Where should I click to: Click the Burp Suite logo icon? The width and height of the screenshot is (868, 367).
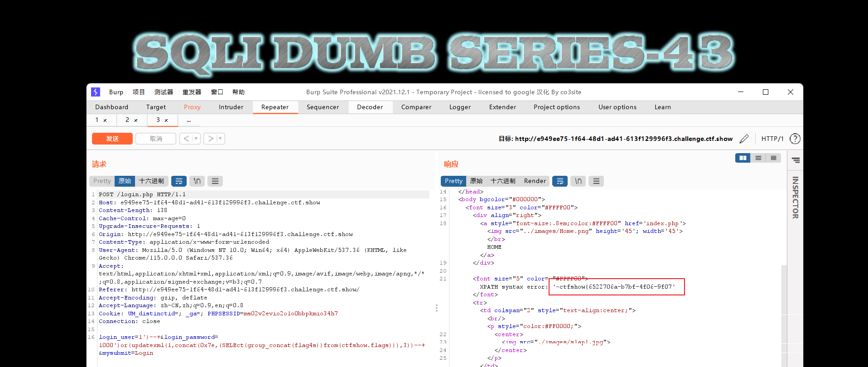pyautogui.click(x=96, y=92)
